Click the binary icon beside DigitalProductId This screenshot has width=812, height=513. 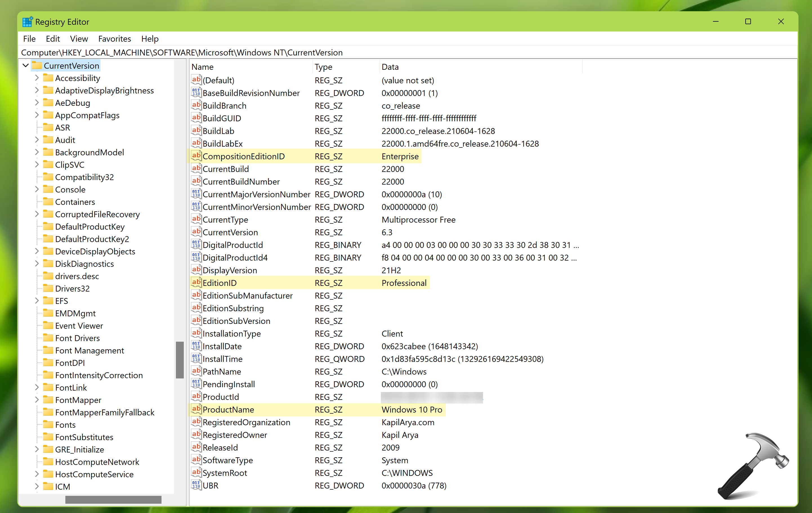click(196, 245)
